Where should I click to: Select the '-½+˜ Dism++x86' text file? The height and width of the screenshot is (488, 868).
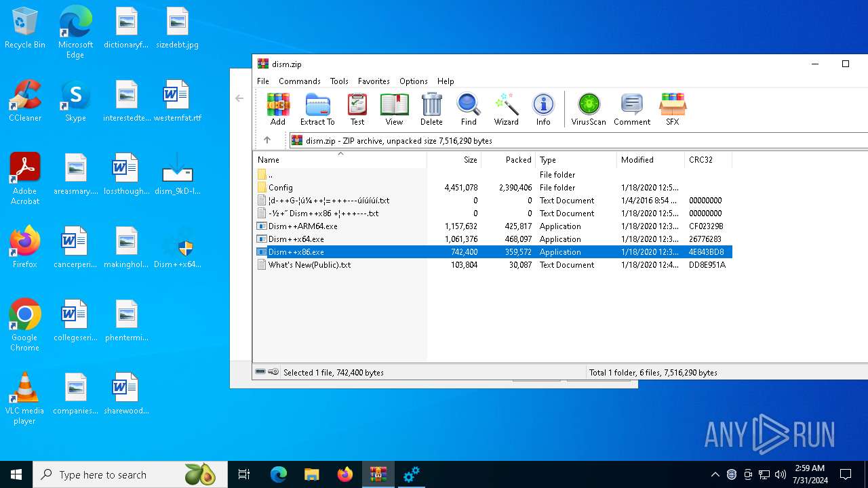pyautogui.click(x=493, y=213)
